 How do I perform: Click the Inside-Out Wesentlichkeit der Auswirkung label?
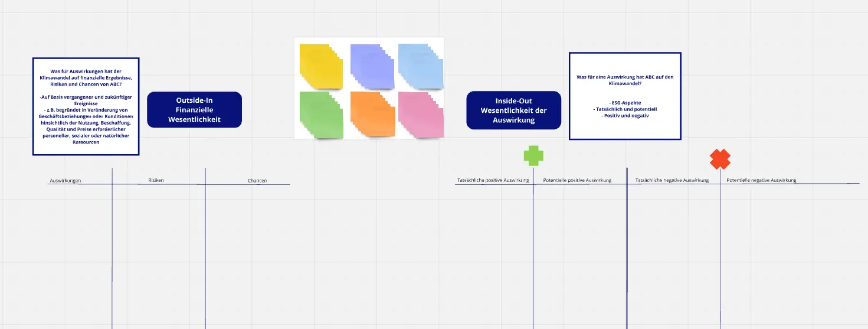point(513,110)
